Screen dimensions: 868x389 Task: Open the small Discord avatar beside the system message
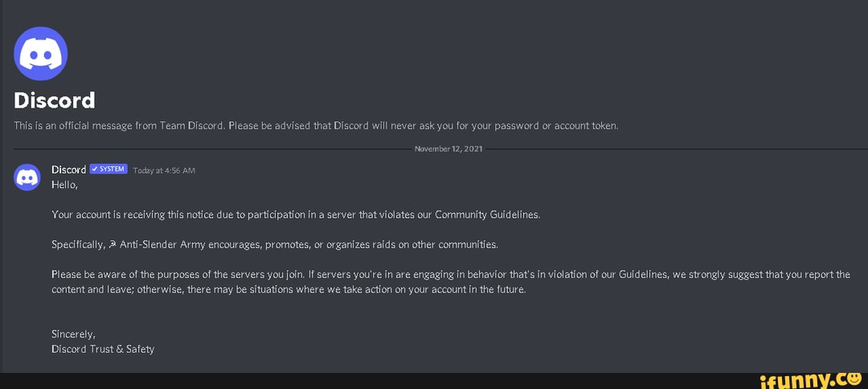pyautogui.click(x=27, y=177)
